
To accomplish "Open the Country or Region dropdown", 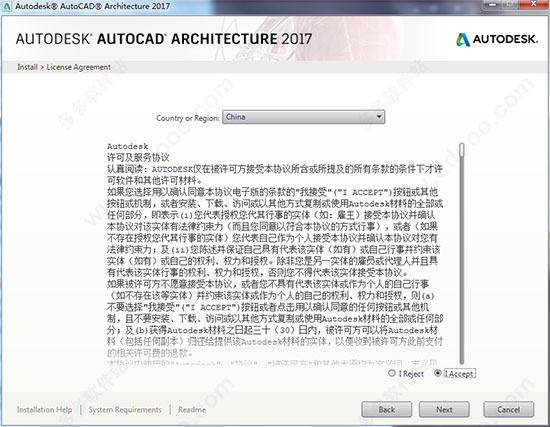I will pyautogui.click(x=303, y=117).
